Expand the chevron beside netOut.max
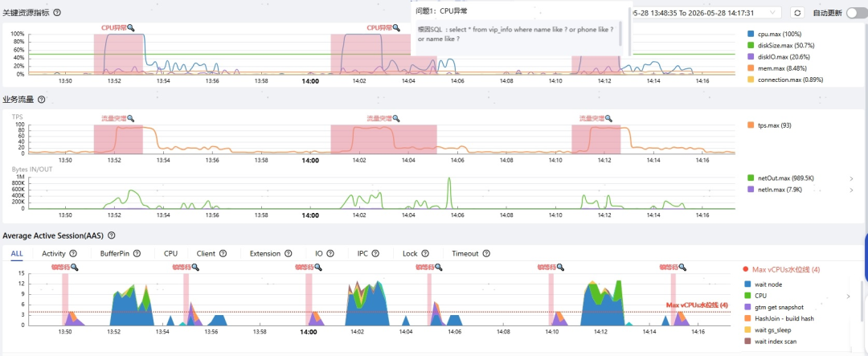Screen dimensions: 868x356 [851, 178]
